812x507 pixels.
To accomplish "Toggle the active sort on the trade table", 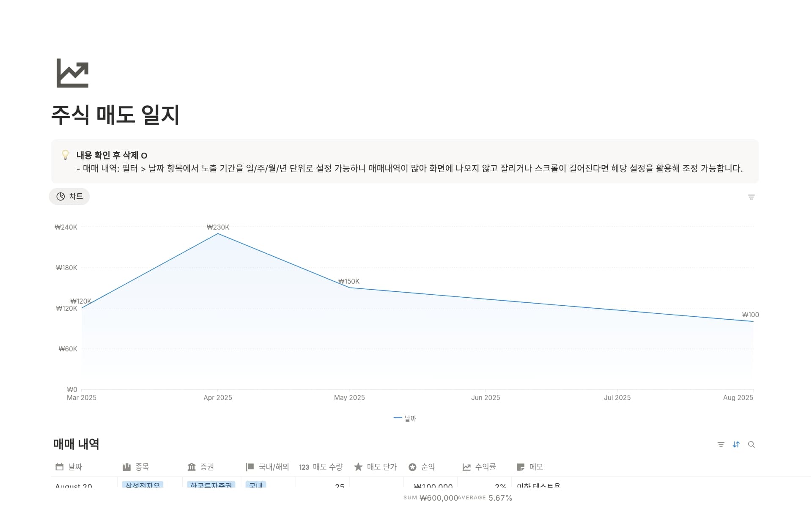I will tap(736, 444).
